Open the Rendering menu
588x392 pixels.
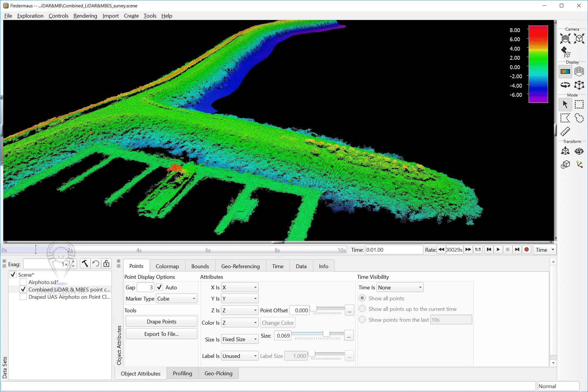85,16
